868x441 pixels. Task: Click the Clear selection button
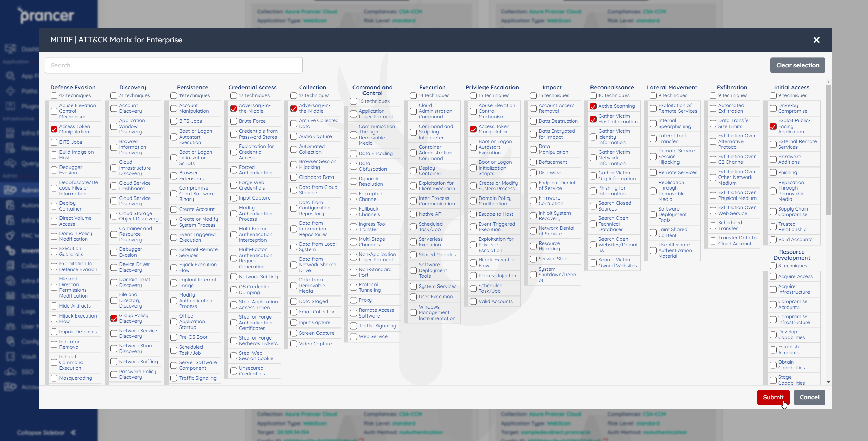[798, 65]
